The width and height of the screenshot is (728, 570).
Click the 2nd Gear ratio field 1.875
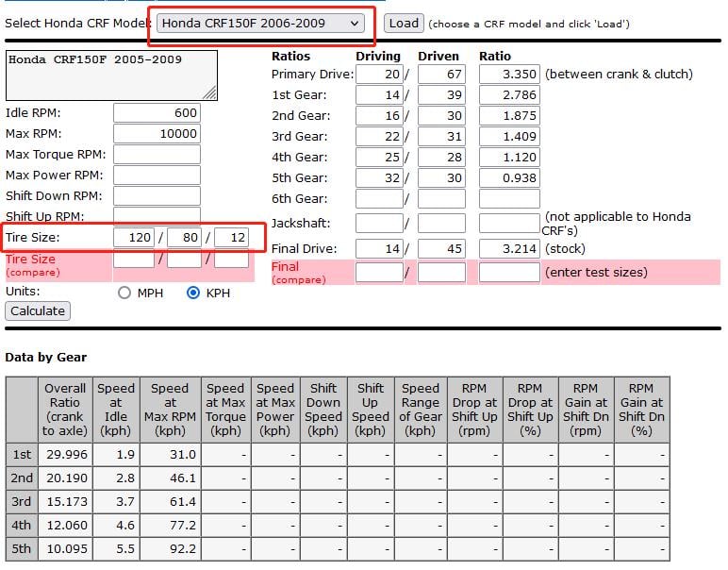click(509, 116)
